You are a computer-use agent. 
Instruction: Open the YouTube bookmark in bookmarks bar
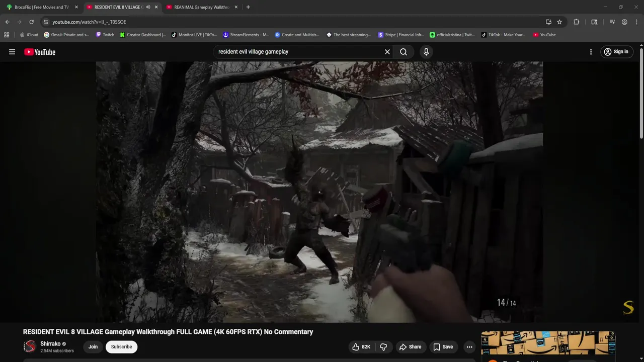click(544, 35)
